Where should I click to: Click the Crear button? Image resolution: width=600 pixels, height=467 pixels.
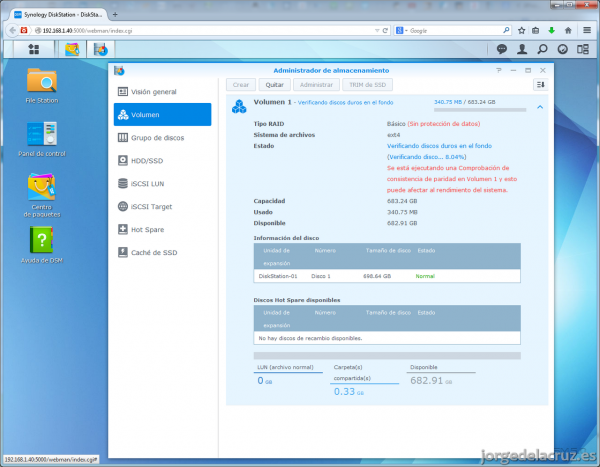[x=241, y=85]
